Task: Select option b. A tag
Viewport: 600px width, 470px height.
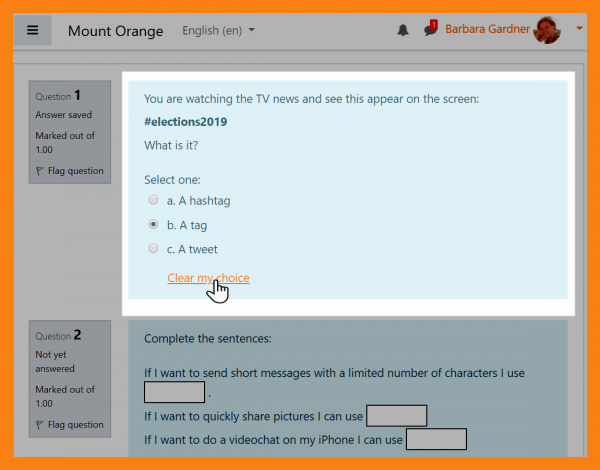Action: [153, 225]
